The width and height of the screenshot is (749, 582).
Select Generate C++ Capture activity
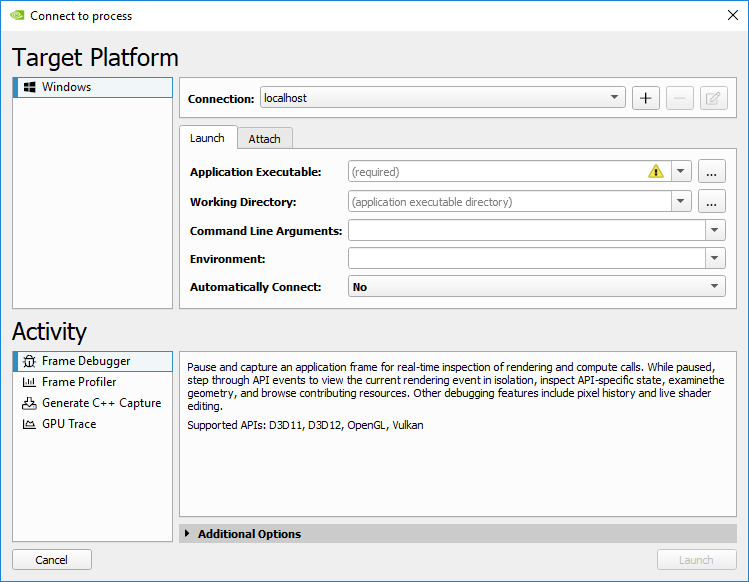coord(101,403)
